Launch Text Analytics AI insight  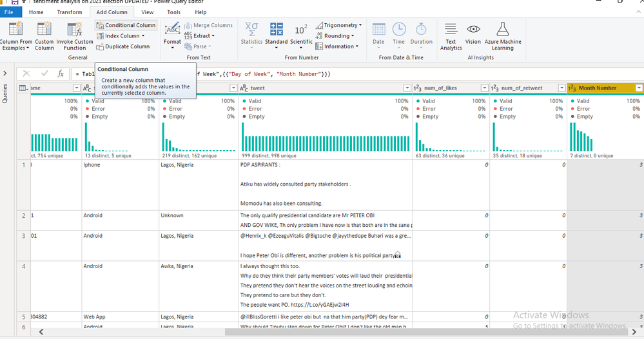tap(451, 36)
